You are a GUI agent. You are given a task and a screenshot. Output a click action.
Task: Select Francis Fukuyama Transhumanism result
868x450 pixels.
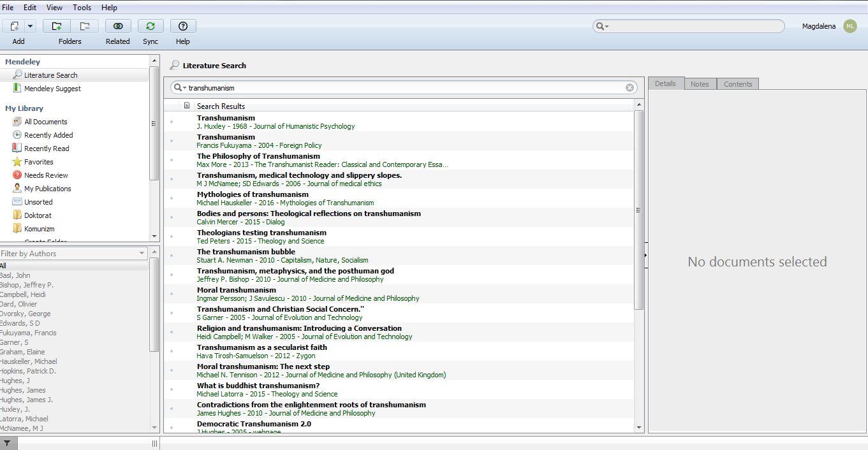coord(399,141)
